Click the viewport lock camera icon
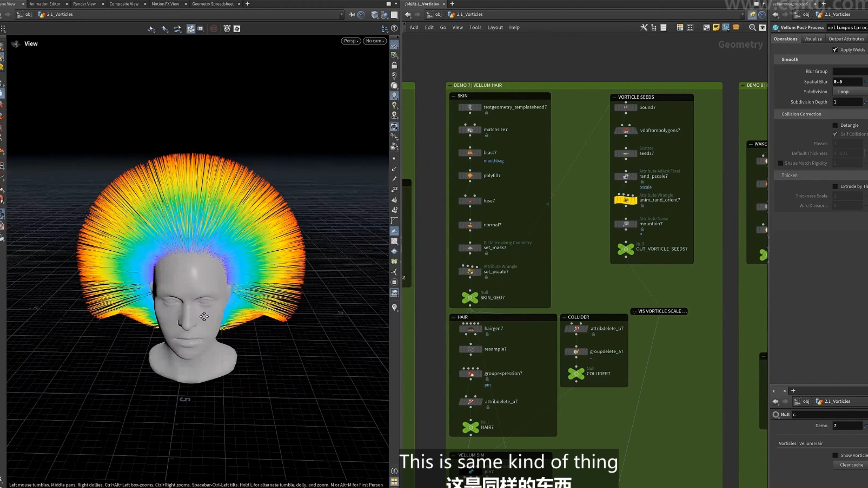868x488 pixels. 394,65
